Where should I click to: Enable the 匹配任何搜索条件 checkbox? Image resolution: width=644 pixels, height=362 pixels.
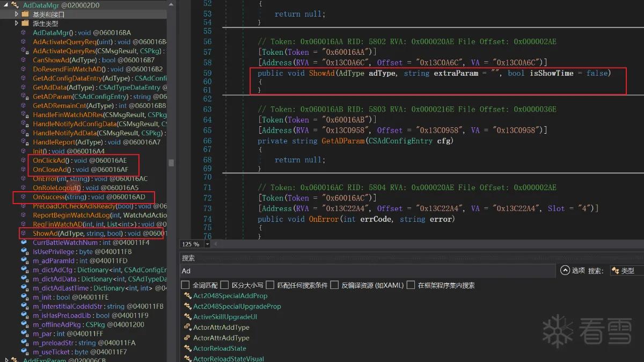pos(270,285)
